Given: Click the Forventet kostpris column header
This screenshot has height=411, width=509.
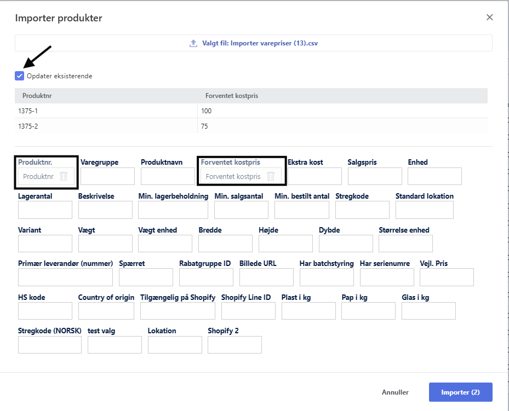Looking at the screenshot, I should [232, 96].
